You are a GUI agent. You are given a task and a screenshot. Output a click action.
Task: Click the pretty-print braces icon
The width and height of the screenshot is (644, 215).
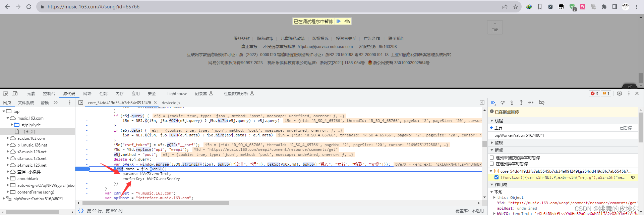[x=81, y=211]
